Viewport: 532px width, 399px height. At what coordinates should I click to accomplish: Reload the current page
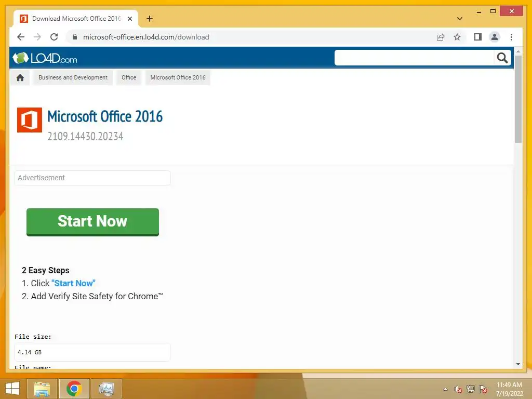(54, 37)
